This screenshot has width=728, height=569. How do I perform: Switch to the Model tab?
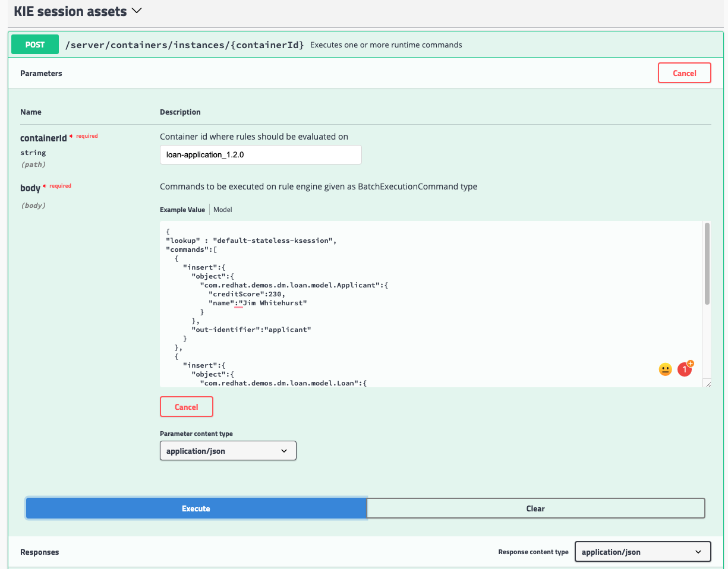pyautogui.click(x=223, y=210)
